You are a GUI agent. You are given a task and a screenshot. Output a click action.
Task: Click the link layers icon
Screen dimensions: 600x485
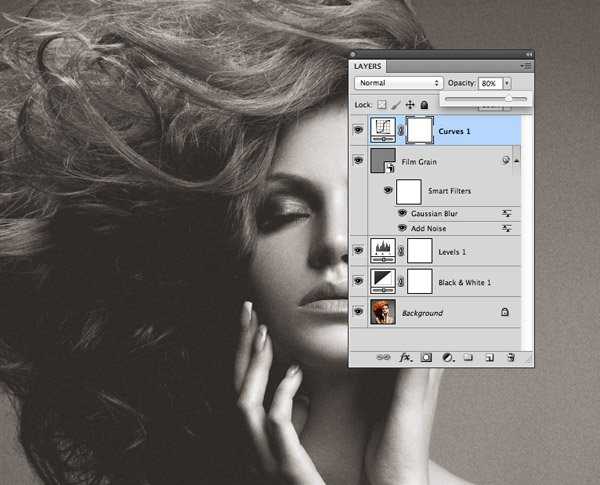382,356
